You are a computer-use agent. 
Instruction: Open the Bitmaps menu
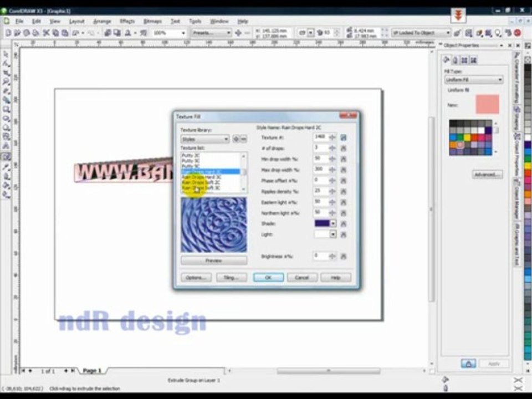(x=152, y=21)
